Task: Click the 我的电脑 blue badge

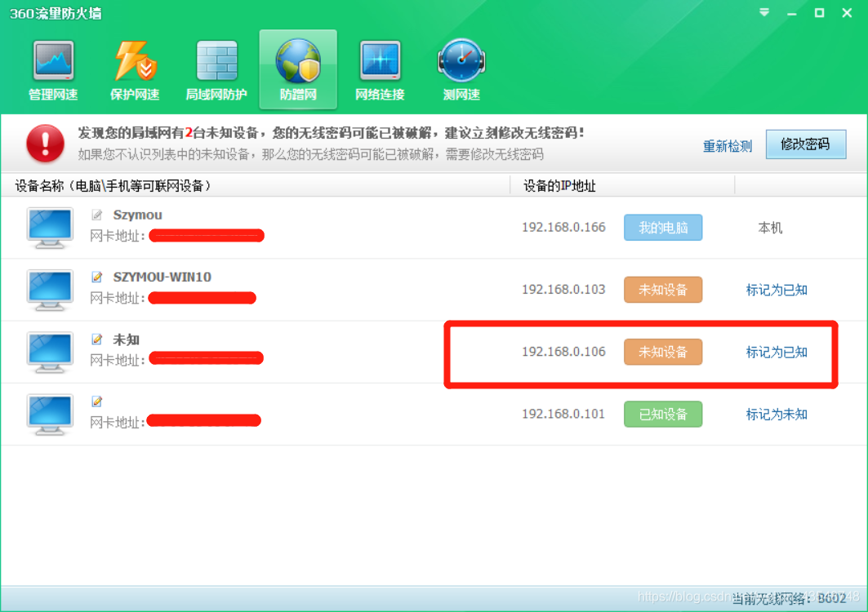Action: click(x=662, y=228)
